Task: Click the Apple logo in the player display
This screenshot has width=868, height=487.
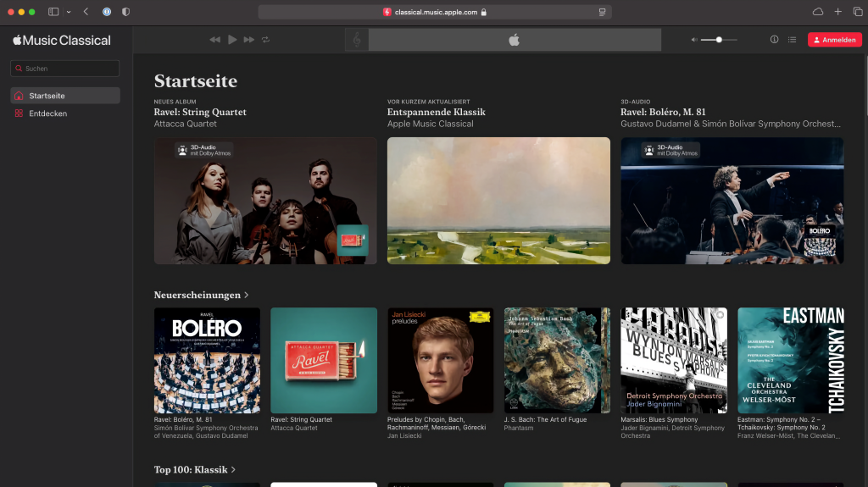Action: coord(515,40)
